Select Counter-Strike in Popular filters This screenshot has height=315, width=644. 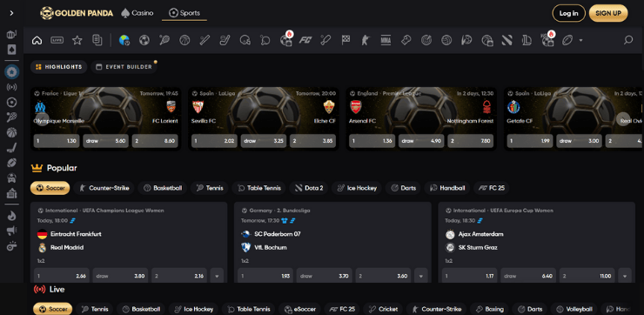(104, 188)
